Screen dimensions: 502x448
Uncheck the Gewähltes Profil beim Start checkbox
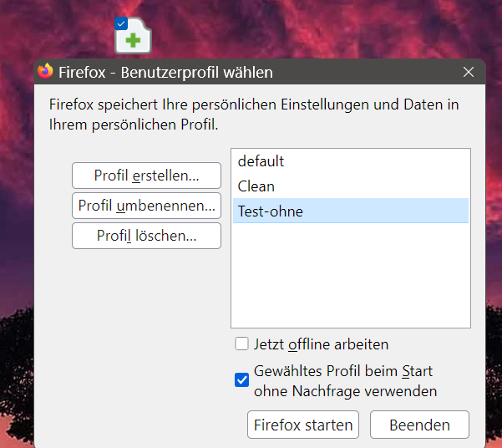[242, 380]
